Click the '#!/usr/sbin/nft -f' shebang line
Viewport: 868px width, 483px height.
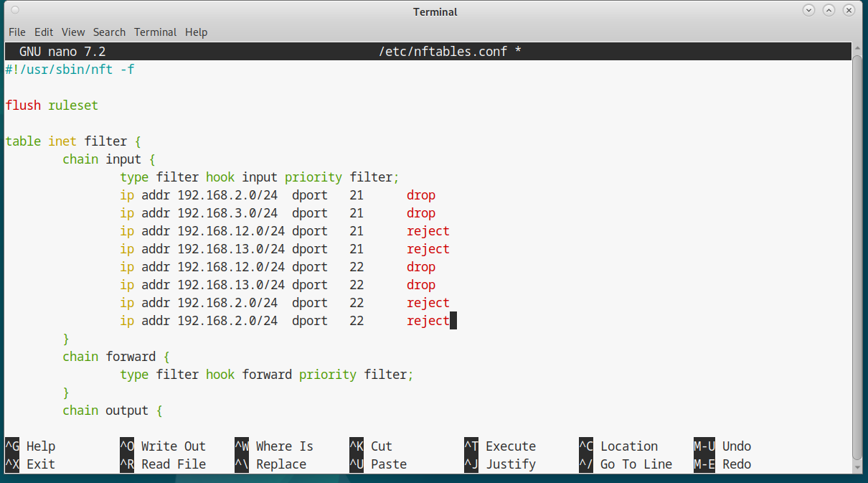[70, 70]
